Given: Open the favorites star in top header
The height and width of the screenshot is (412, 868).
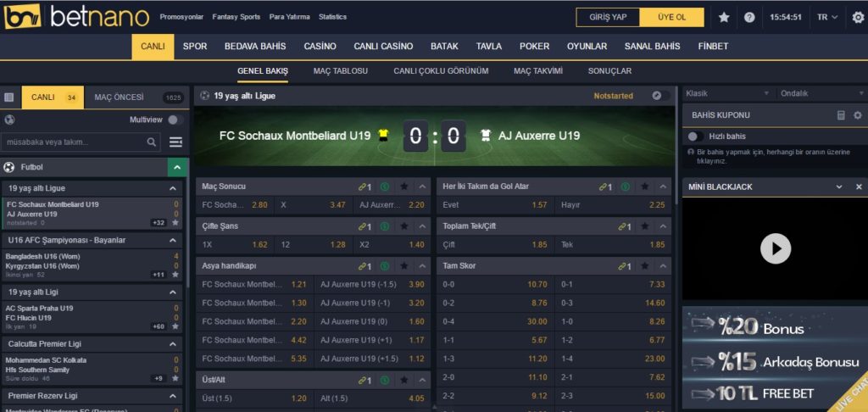Looking at the screenshot, I should click(724, 17).
